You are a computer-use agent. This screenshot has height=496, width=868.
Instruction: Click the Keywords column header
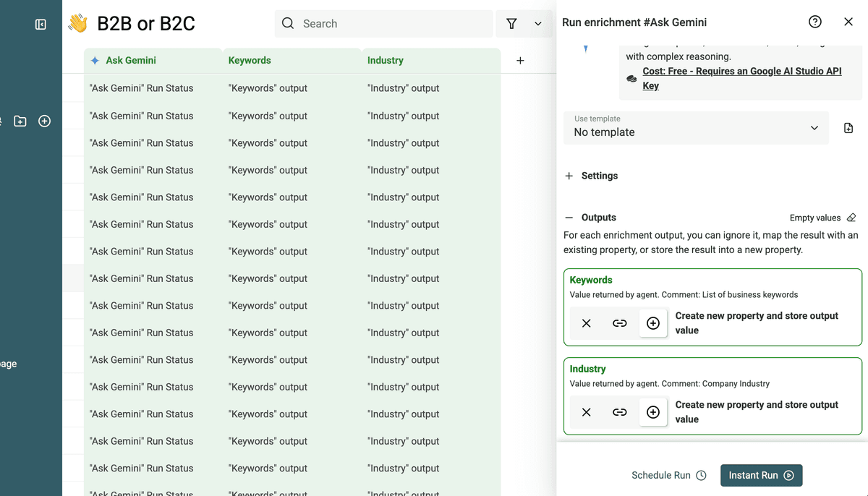tap(292, 61)
